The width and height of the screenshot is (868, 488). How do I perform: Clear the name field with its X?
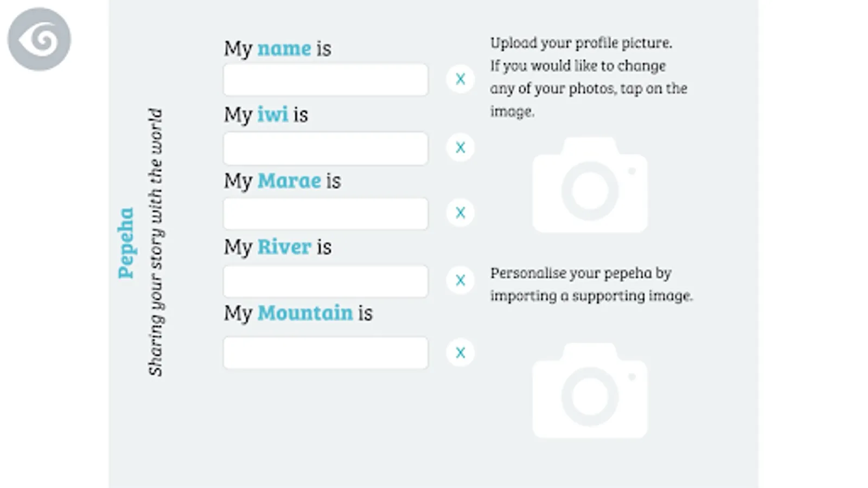(460, 79)
